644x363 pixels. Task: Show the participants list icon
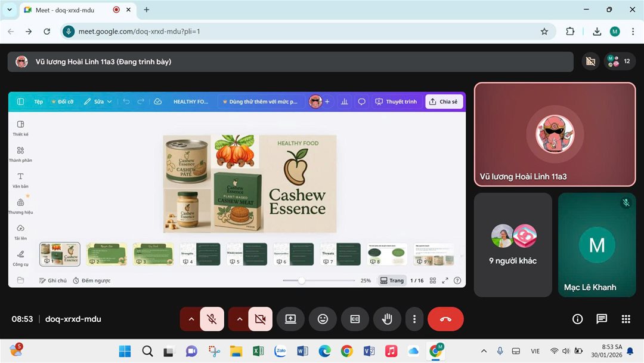click(620, 61)
